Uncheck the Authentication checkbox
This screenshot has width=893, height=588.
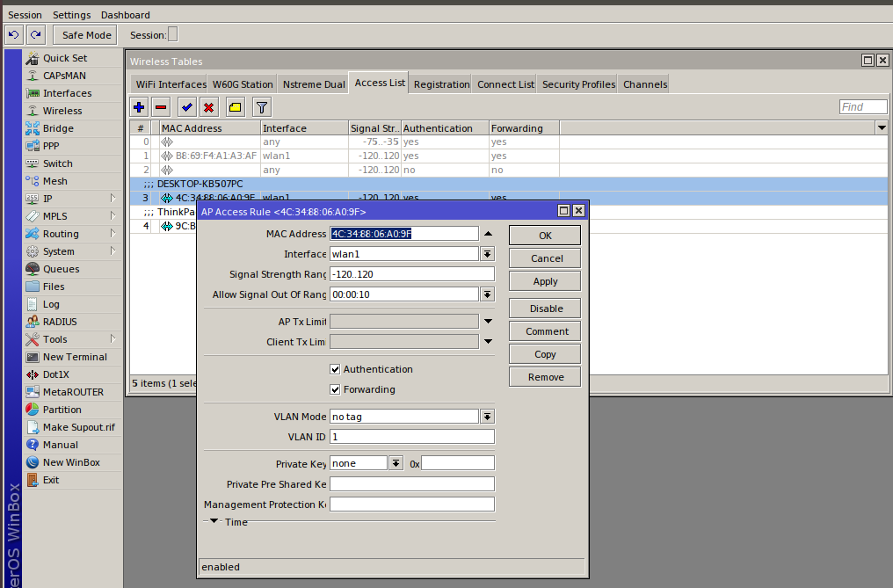(335, 369)
